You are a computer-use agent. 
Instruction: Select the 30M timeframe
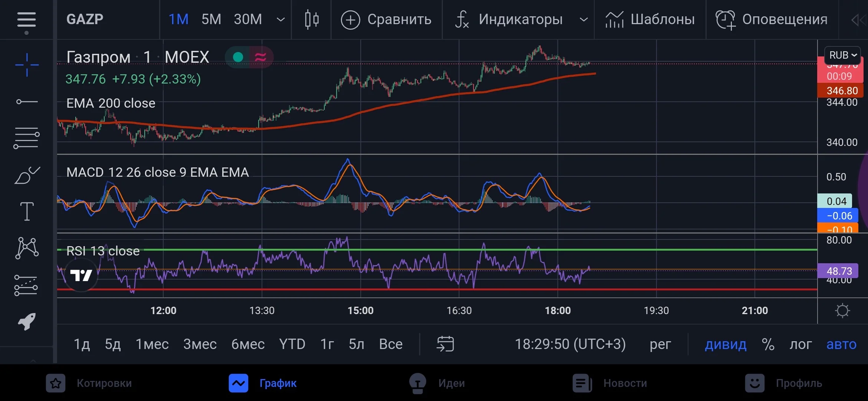248,19
